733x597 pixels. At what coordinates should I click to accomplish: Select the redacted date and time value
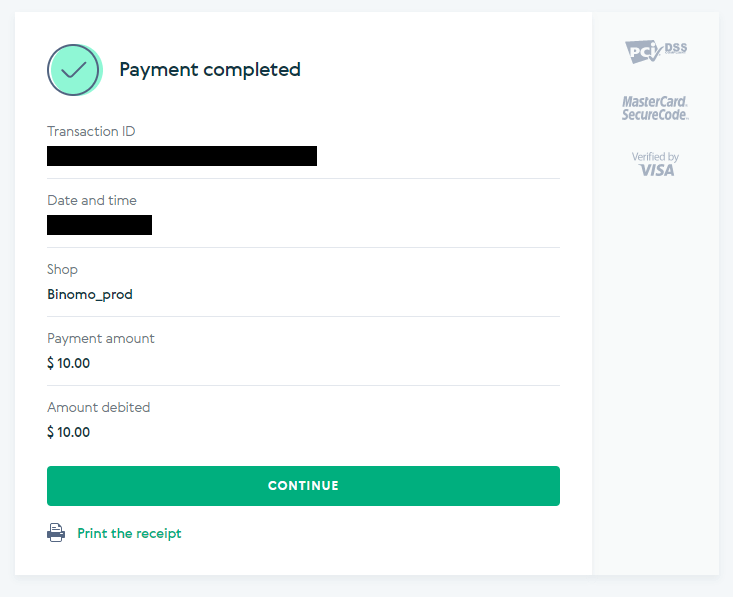tap(99, 224)
